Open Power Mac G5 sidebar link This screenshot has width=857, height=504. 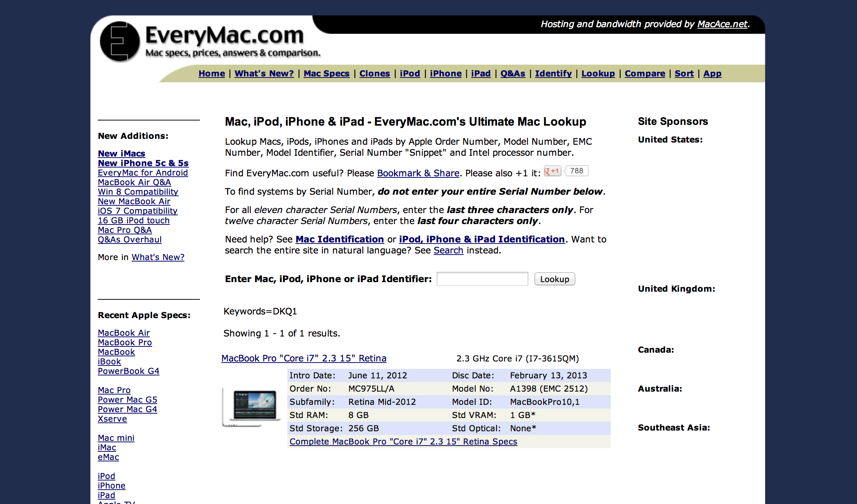tap(127, 400)
